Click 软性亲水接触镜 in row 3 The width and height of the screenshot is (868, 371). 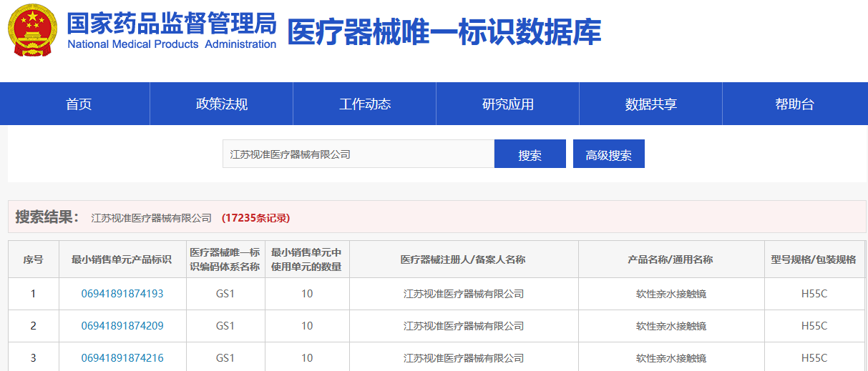click(671, 358)
